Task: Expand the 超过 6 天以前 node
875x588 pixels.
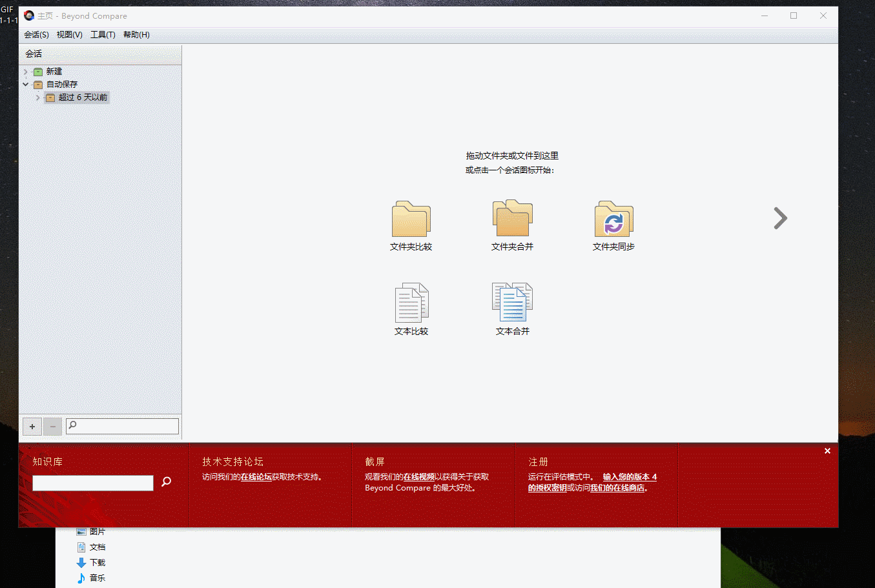Action: [x=38, y=97]
